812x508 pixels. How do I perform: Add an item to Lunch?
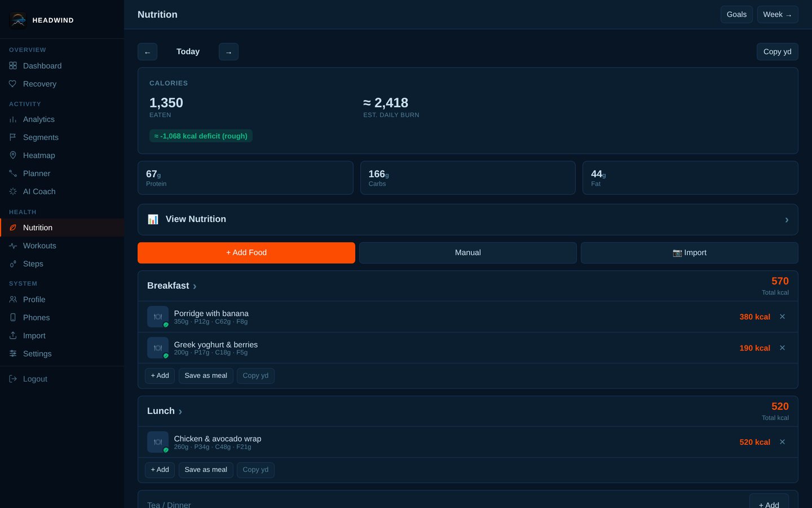[x=160, y=470]
